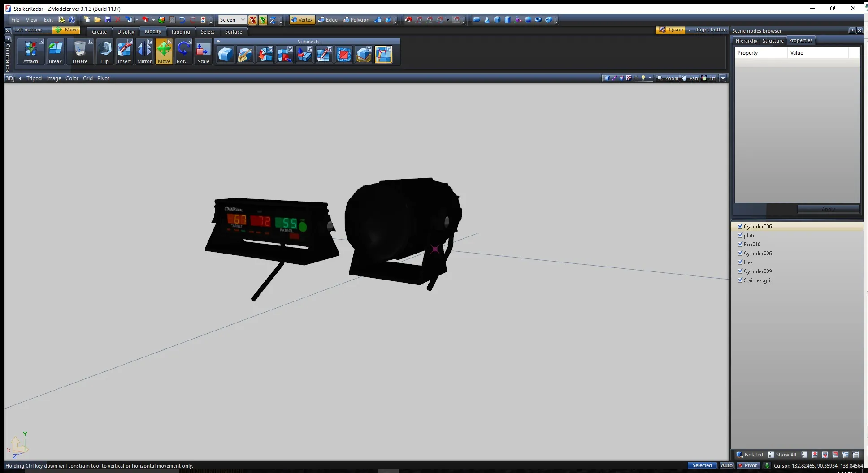Toggle the Stainlessgrip node checkbox

[740, 280]
